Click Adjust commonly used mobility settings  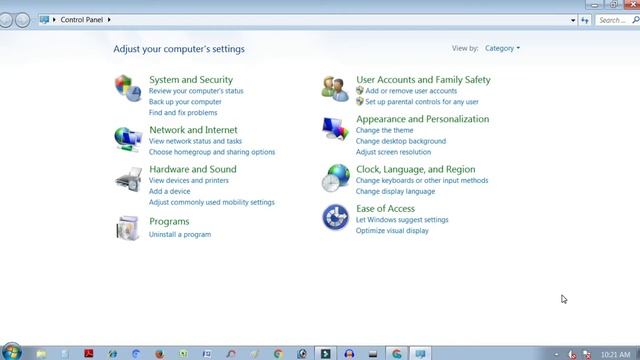tap(211, 202)
